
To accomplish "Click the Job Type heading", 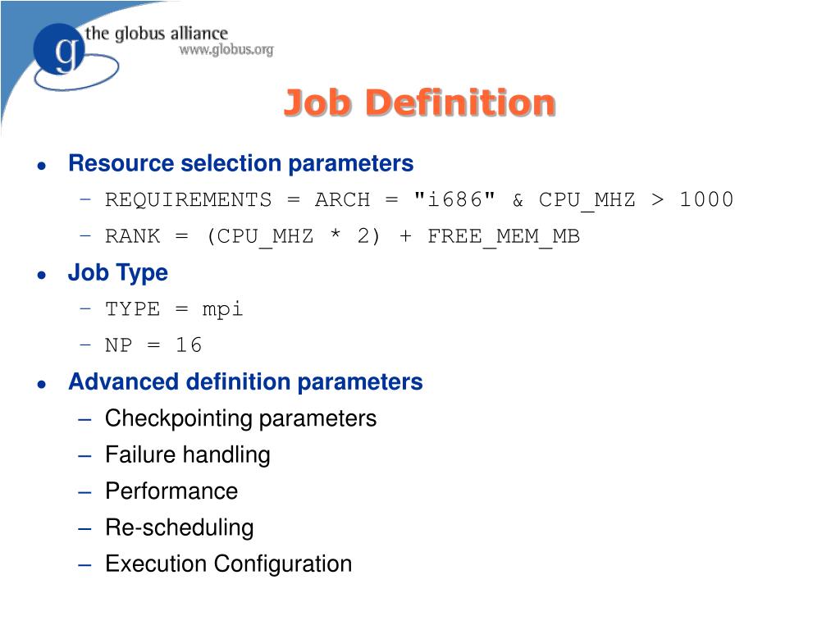I will point(117,272).
